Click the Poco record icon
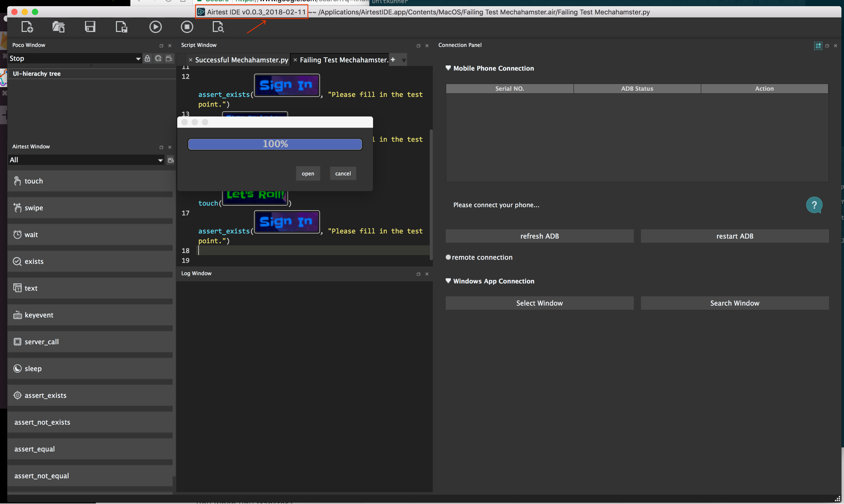The image size is (844, 504). pyautogui.click(x=169, y=58)
